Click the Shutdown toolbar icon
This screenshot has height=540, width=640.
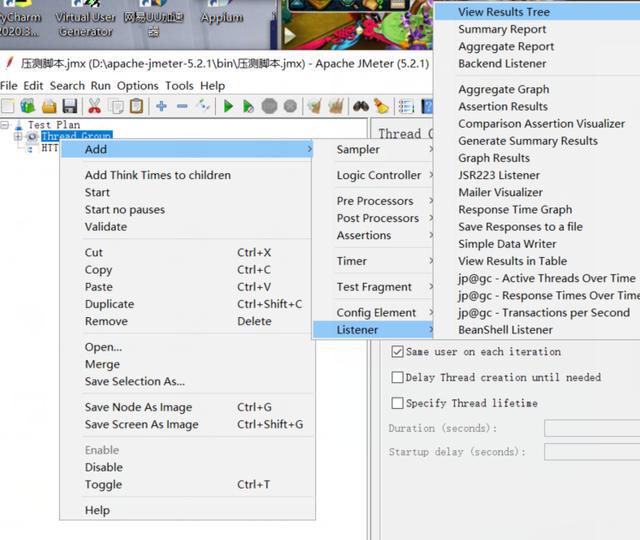pyautogui.click(x=290, y=106)
